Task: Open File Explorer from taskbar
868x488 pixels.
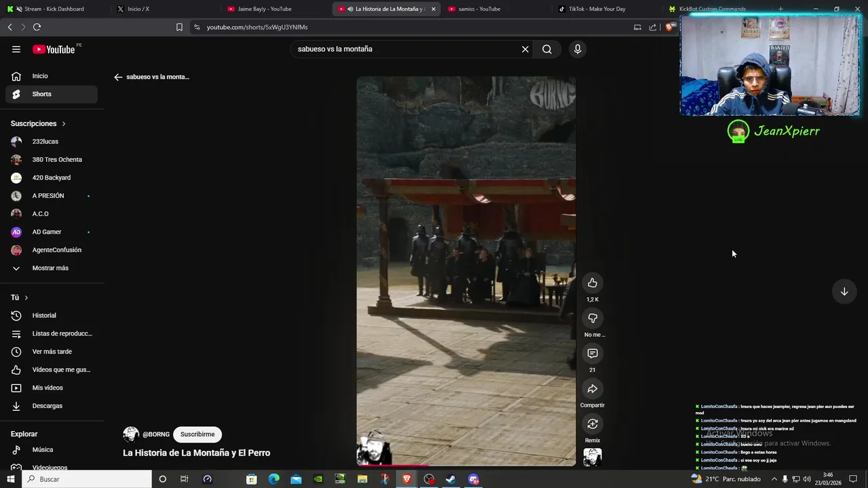Action: tap(362, 479)
